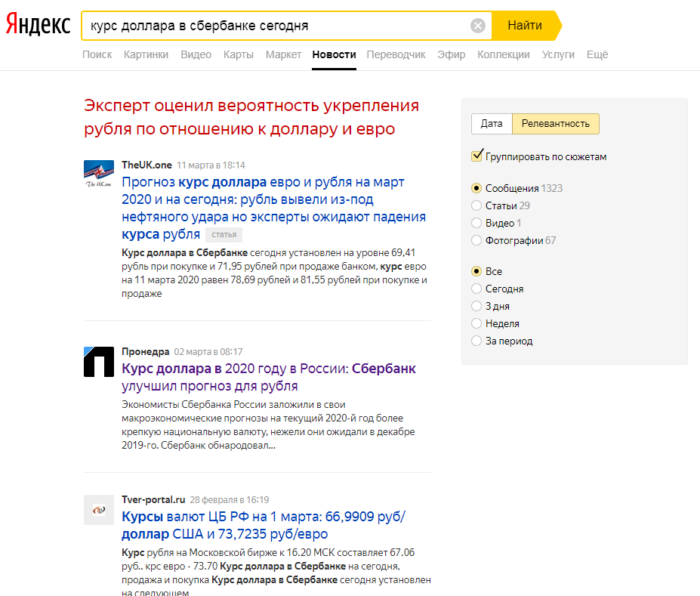Click the Яндекс logo

[38, 24]
